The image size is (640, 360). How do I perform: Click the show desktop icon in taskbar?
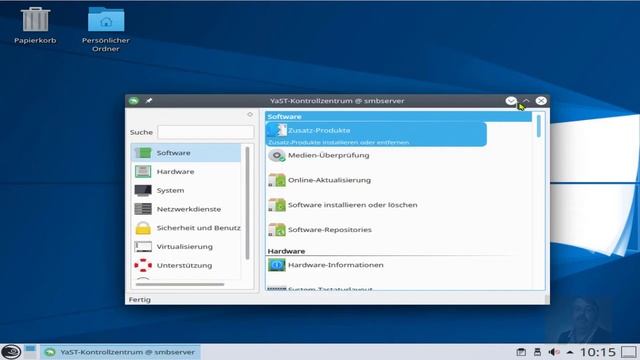click(x=629, y=352)
